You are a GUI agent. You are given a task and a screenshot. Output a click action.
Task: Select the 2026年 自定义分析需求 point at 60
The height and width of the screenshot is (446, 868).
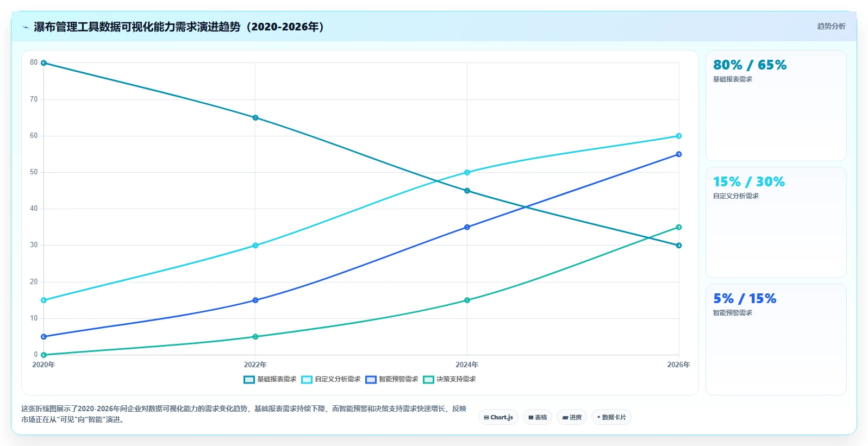[x=679, y=136]
